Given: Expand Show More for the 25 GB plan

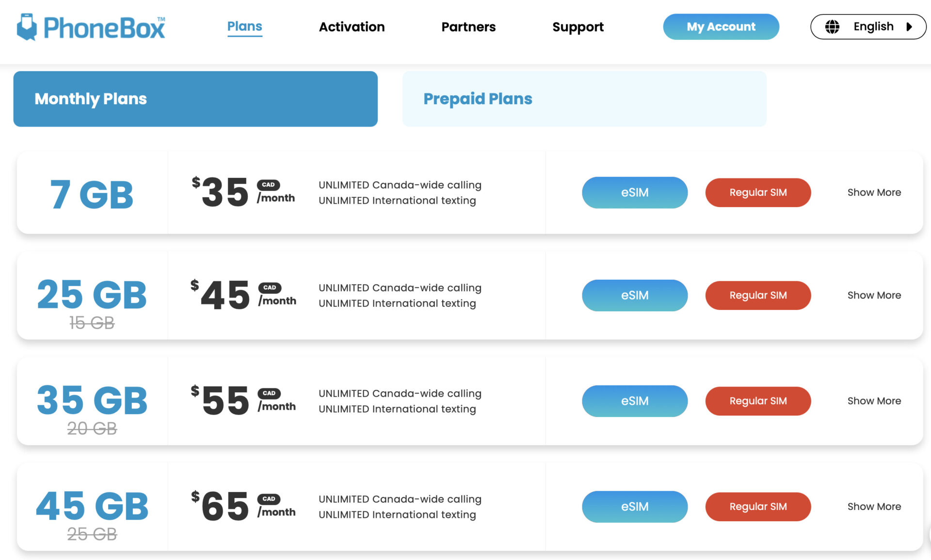Looking at the screenshot, I should [874, 295].
